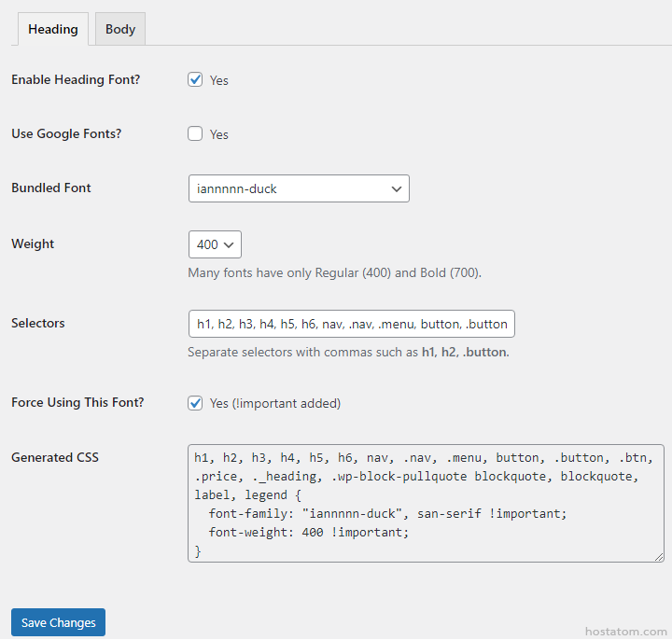Image resolution: width=672 pixels, height=640 pixels.
Task: Click "Yes" label beside Use Google Fonts checkbox
Action: [219, 134]
